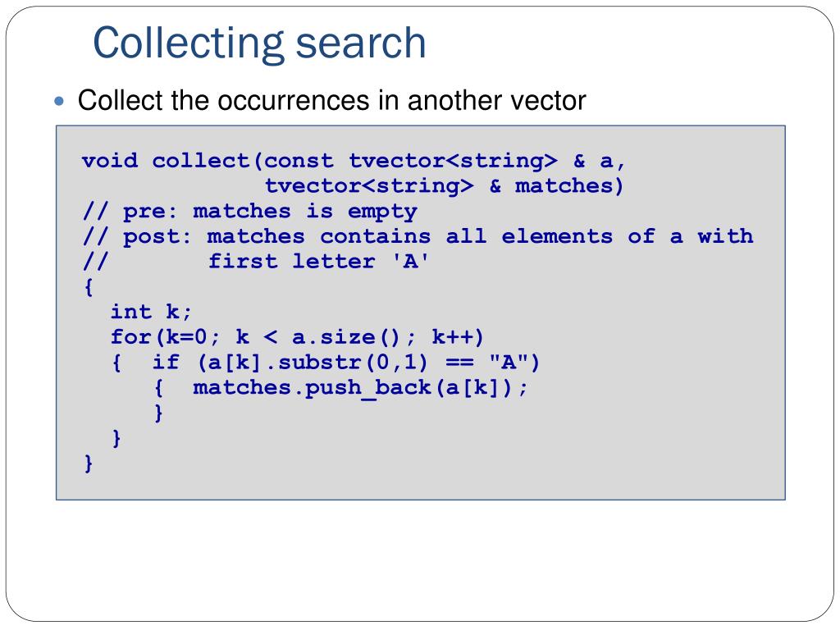Select the bullet point before 'Collect the occurrences'
The image size is (840, 630).
click(x=59, y=101)
